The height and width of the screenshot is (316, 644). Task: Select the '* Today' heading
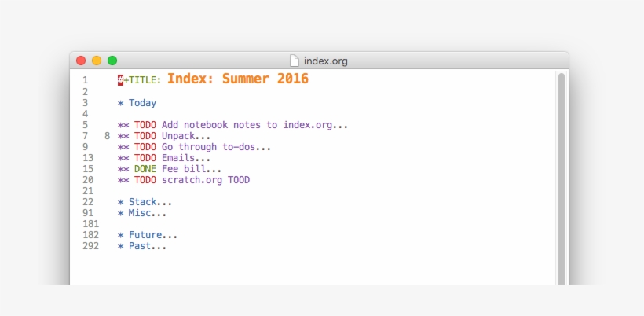(x=137, y=103)
